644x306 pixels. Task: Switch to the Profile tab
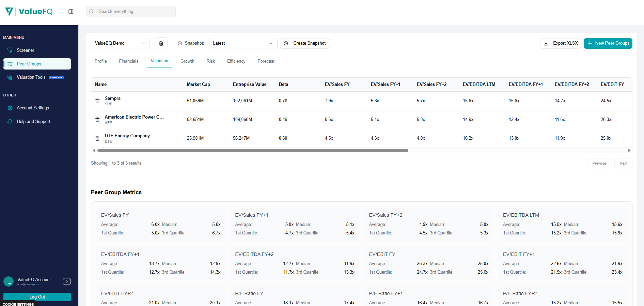(101, 61)
